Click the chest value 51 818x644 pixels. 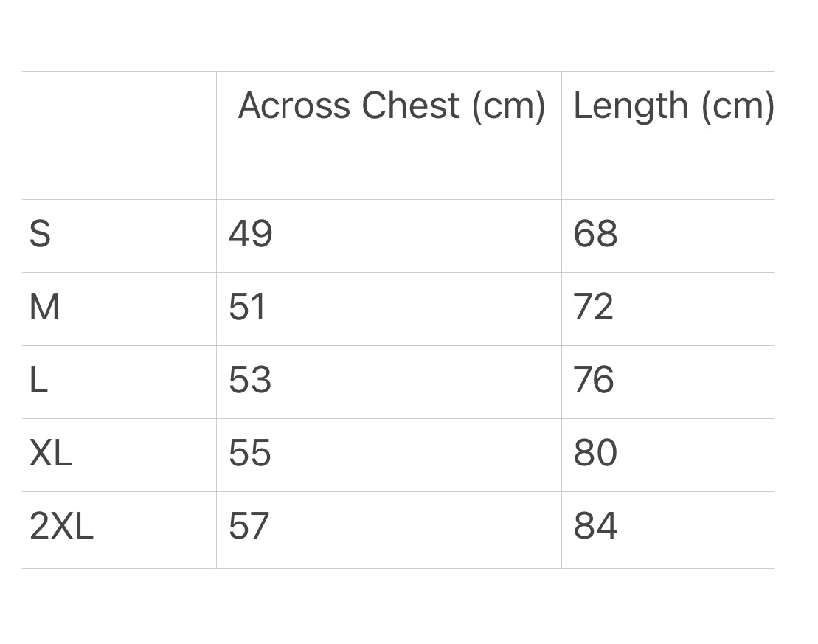(x=247, y=308)
